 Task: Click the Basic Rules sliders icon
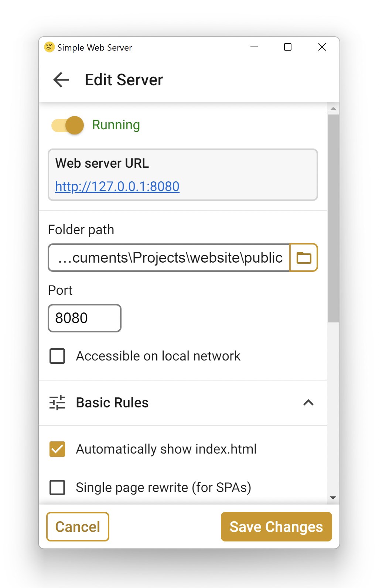(x=57, y=403)
